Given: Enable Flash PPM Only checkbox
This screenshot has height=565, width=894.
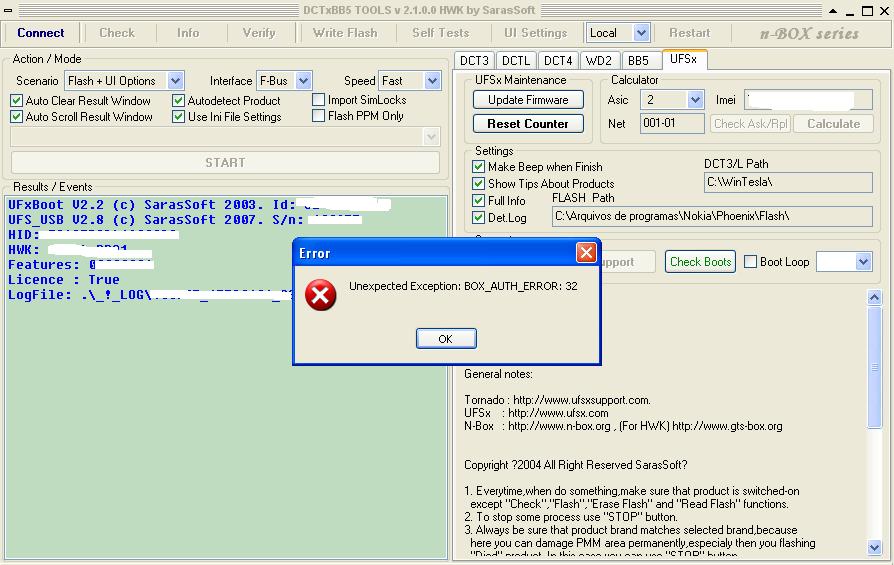Looking at the screenshot, I should [x=319, y=116].
